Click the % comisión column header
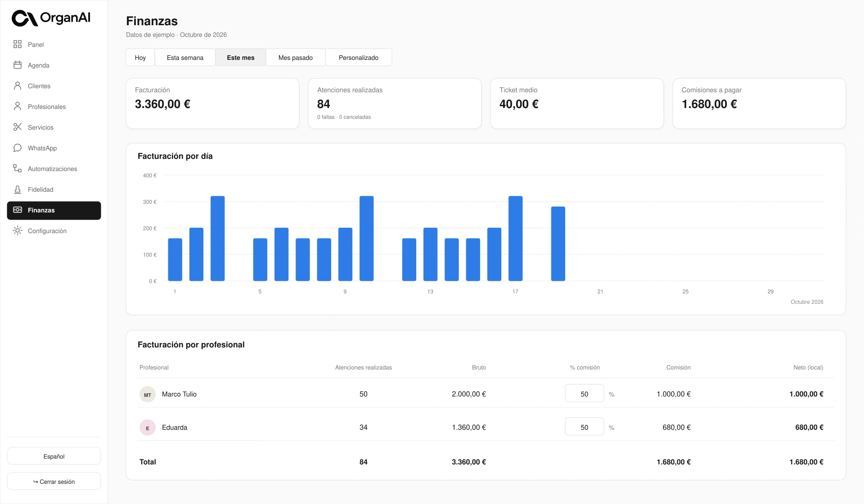 [585, 368]
